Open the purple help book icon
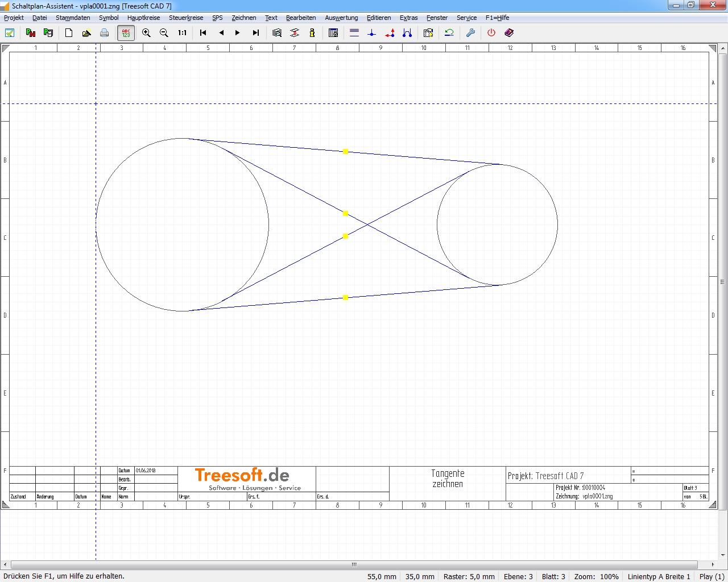Viewport: 728px width, 582px height. [x=509, y=33]
